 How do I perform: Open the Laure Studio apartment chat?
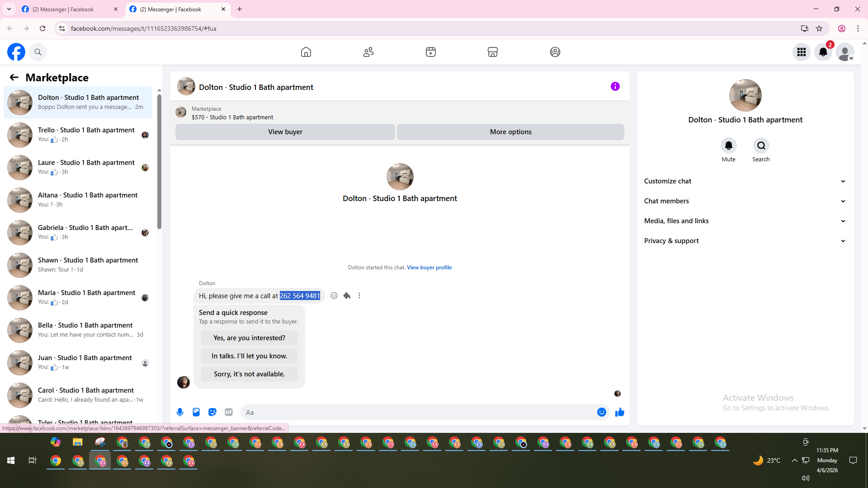click(x=78, y=167)
